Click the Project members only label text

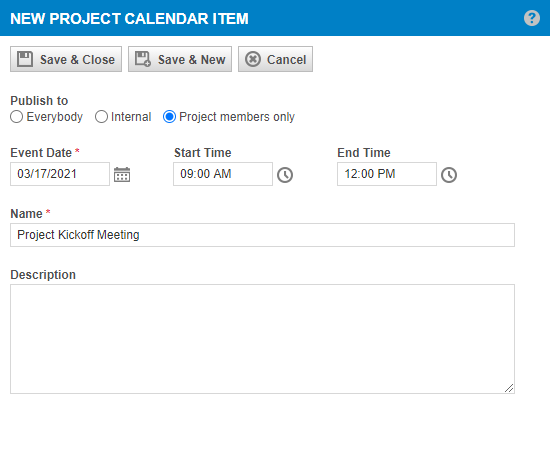[237, 117]
